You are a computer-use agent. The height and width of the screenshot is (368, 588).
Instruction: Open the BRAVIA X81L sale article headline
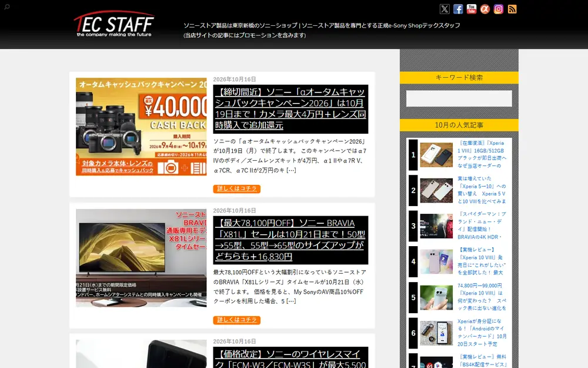290,240
